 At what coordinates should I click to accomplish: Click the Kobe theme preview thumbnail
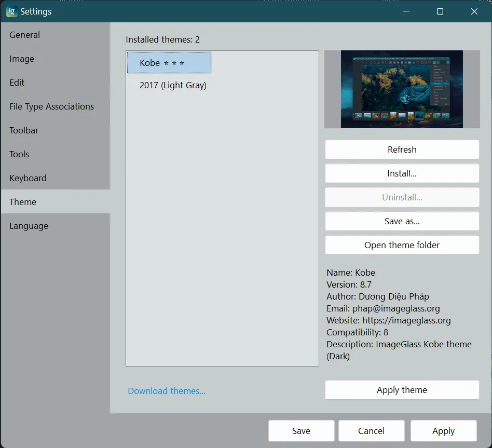pos(402,89)
